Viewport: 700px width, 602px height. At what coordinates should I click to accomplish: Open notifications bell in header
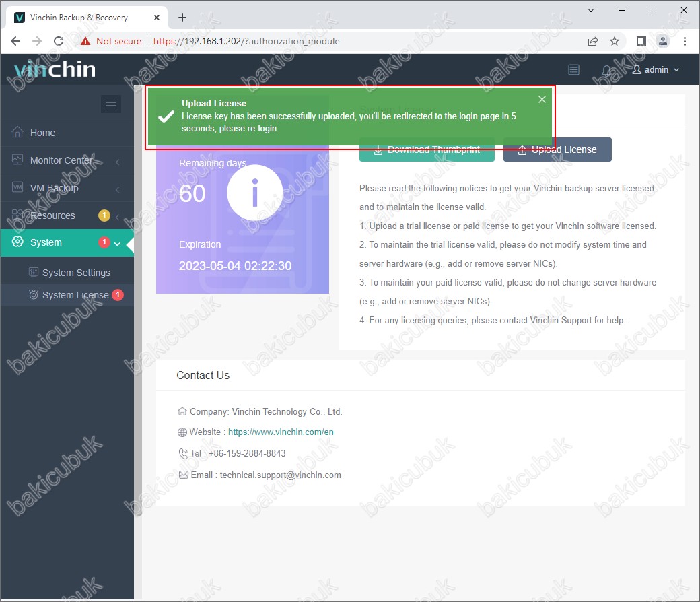606,70
